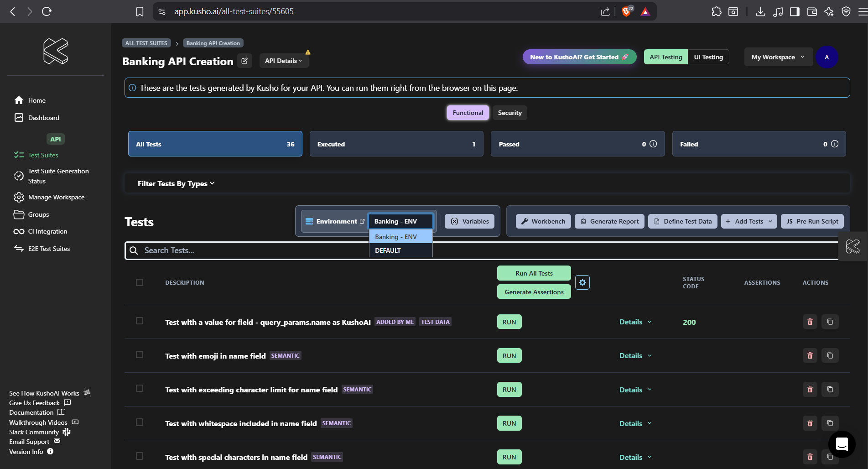Click the Version Info icon
Viewport: 868px width, 469px height.
coord(50,451)
